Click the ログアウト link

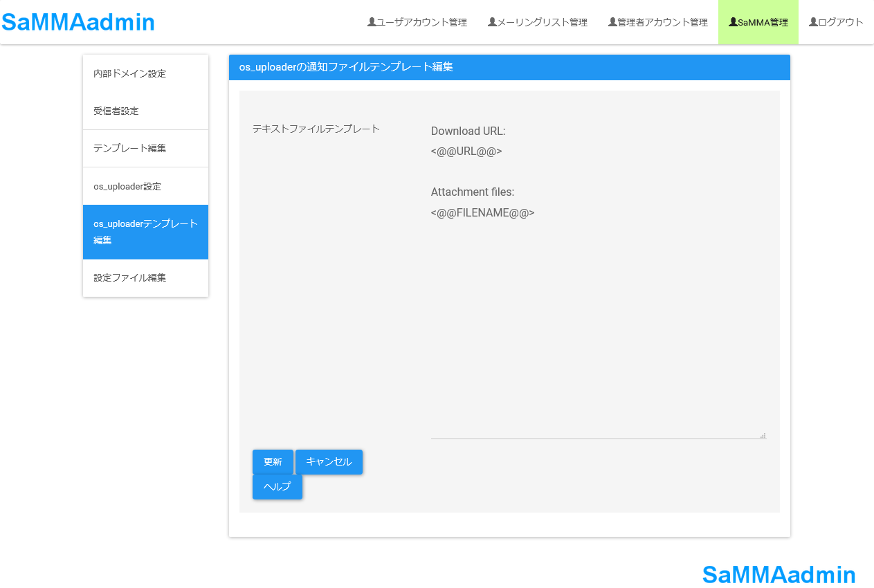click(x=836, y=22)
